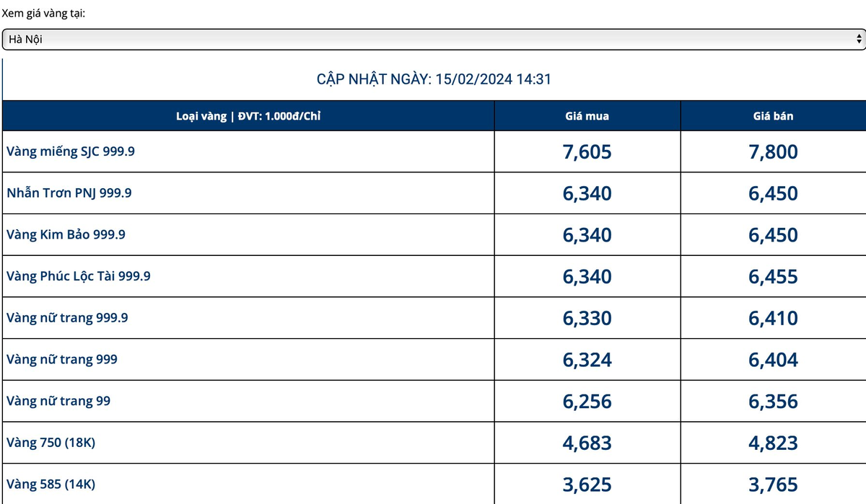Click 14K gold sell price 3,765

point(773,485)
